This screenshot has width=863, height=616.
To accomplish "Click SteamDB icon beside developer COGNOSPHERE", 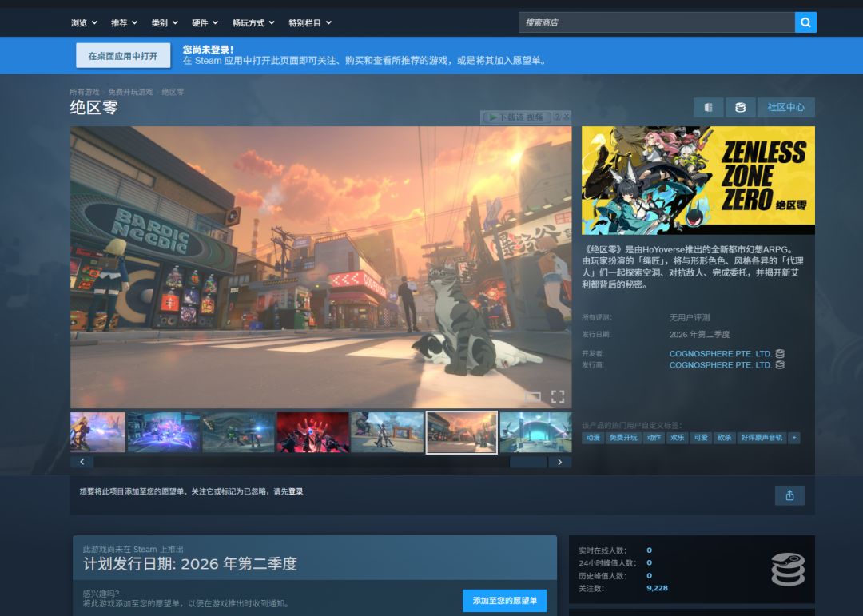I will [780, 353].
